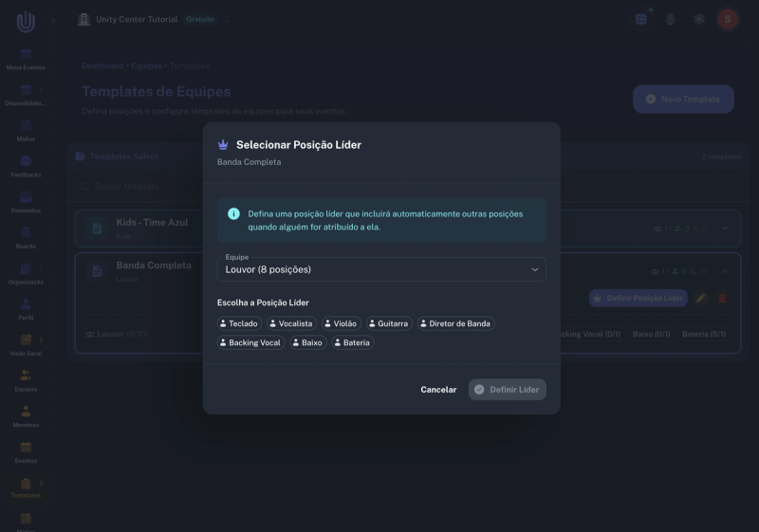Open Disponibilidade sidebar item

click(26, 96)
